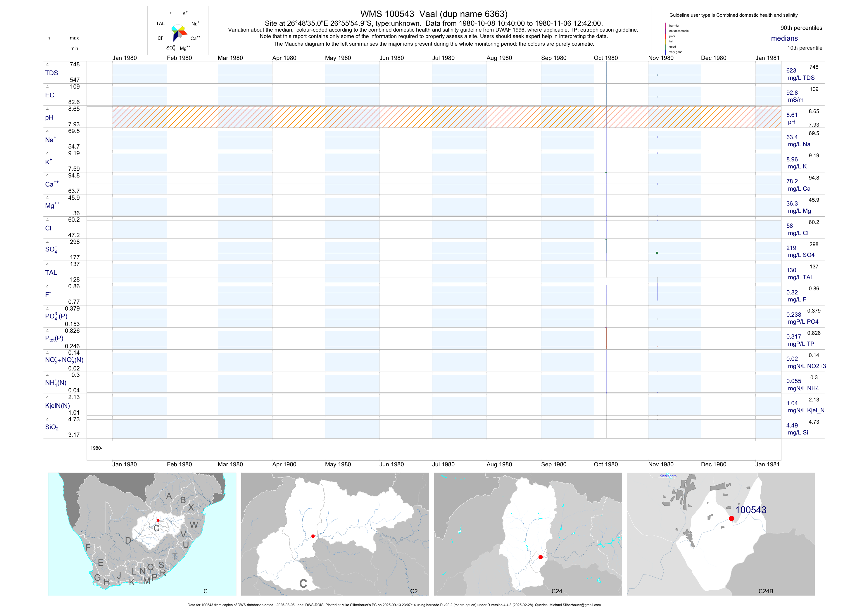Click the guideline colour legend bar
The width and height of the screenshot is (868, 614).
click(666, 39)
